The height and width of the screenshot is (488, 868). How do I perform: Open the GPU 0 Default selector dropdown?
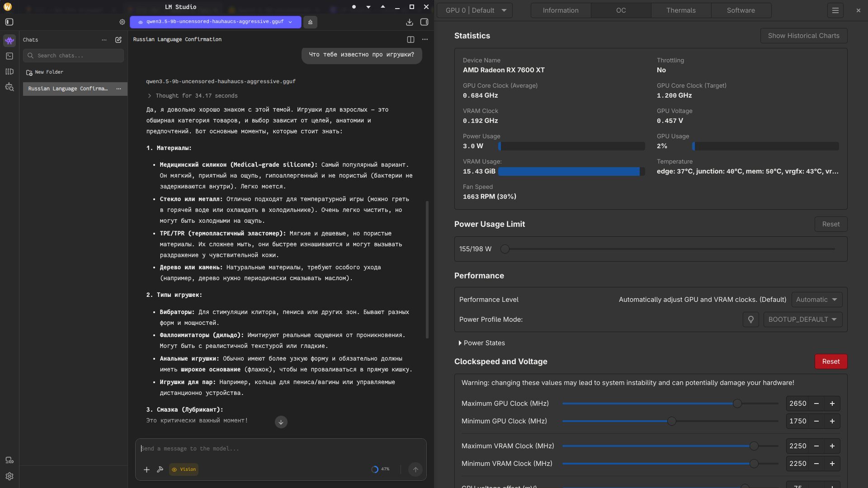[x=475, y=10]
